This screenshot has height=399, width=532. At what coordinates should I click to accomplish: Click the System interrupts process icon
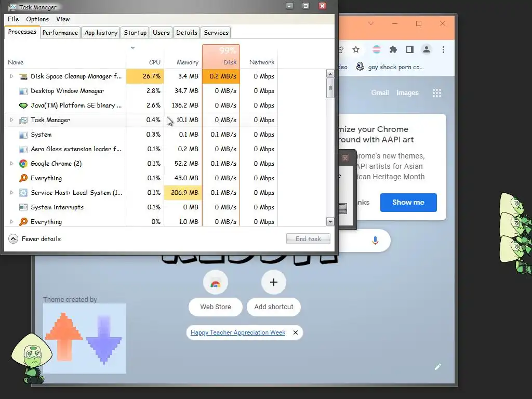pyautogui.click(x=23, y=207)
